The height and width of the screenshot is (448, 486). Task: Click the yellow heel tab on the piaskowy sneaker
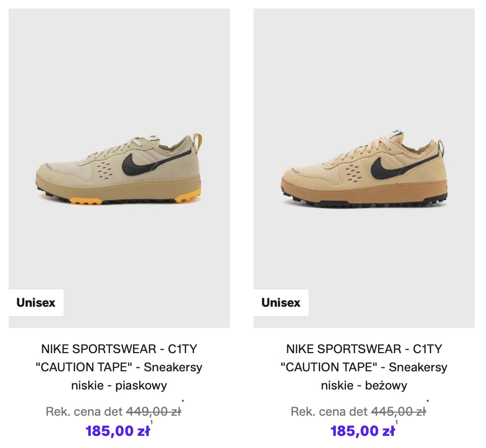(x=198, y=142)
